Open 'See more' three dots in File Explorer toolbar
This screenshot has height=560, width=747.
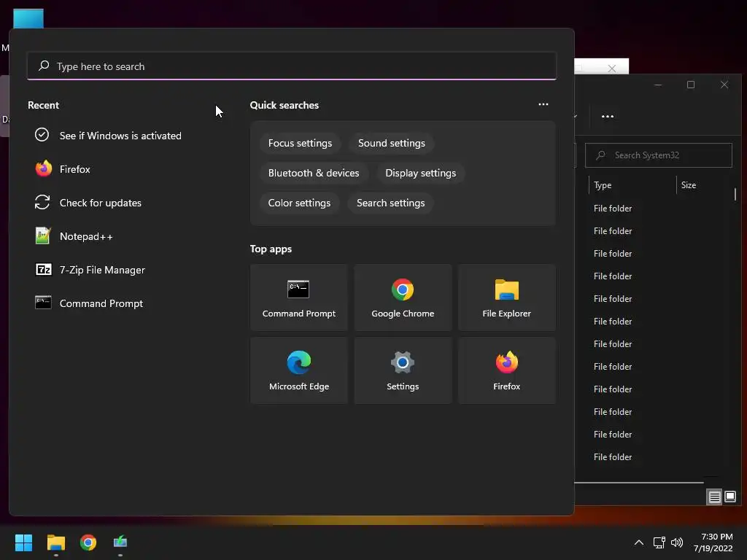coord(608,116)
